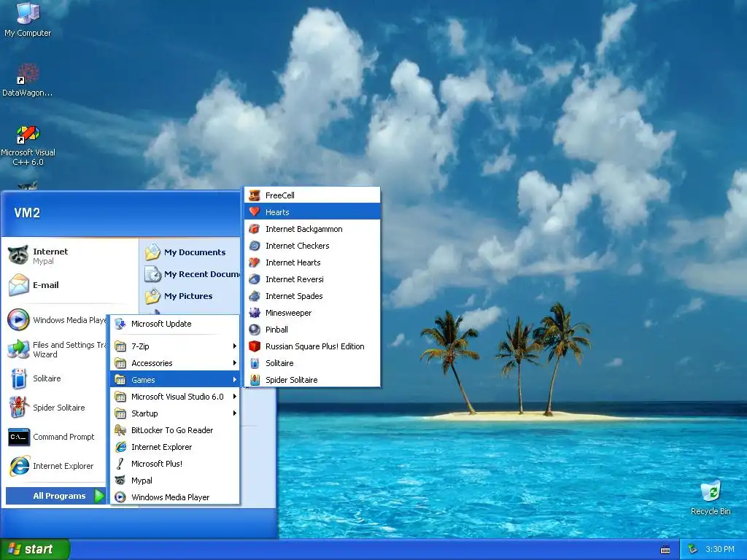Click the Internet Reversi icon
This screenshot has height=560, width=747.
coord(255,279)
